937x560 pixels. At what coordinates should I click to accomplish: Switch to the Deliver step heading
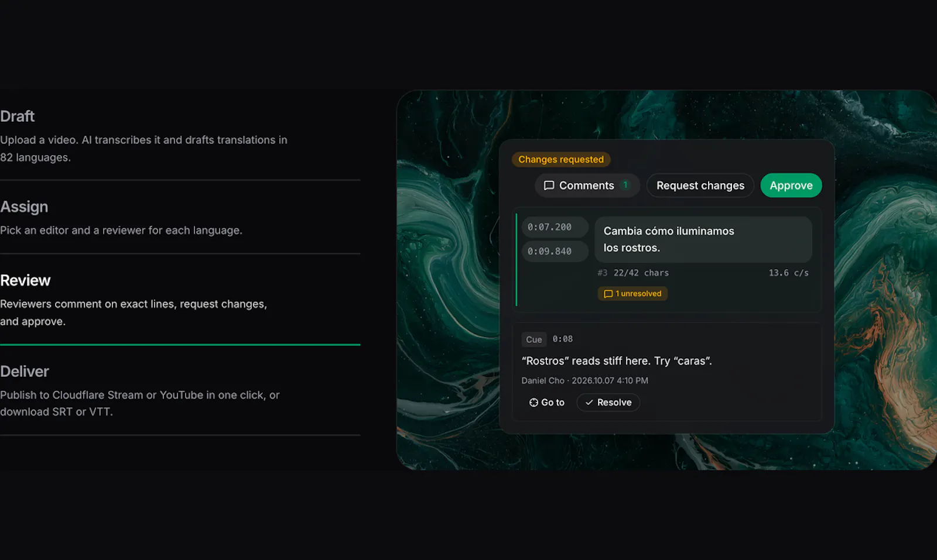click(25, 372)
